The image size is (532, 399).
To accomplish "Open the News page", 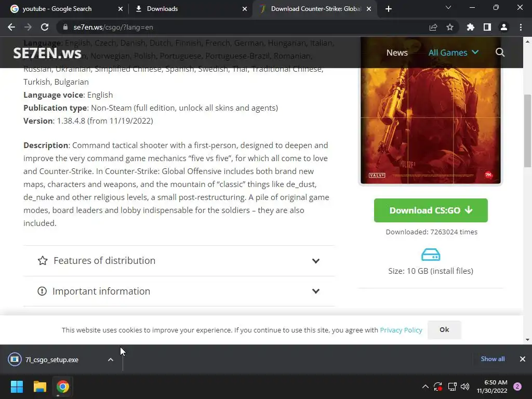I will tap(397, 52).
